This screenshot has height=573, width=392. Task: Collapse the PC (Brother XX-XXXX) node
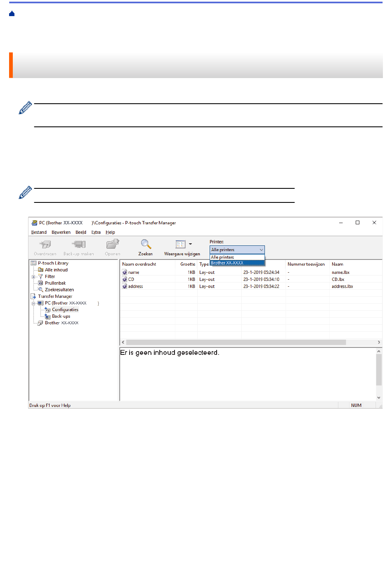(33, 303)
